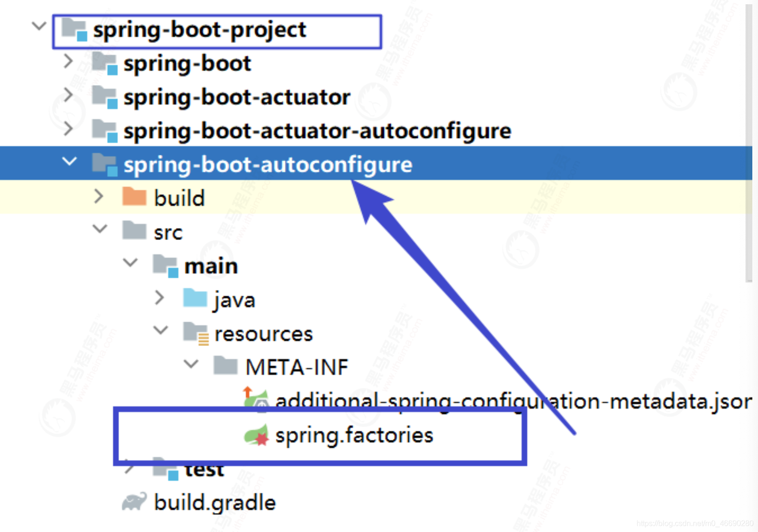Viewport: 758px width, 532px height.
Task: Click the spring-boot-project module folder icon
Action: point(74,29)
